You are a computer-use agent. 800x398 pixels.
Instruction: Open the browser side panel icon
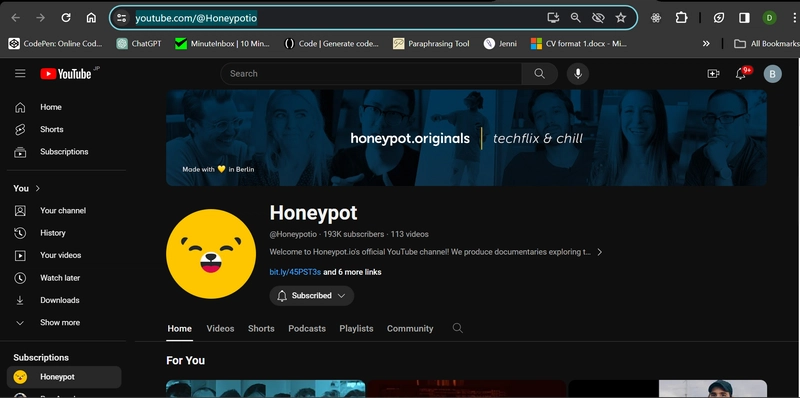[x=744, y=18]
